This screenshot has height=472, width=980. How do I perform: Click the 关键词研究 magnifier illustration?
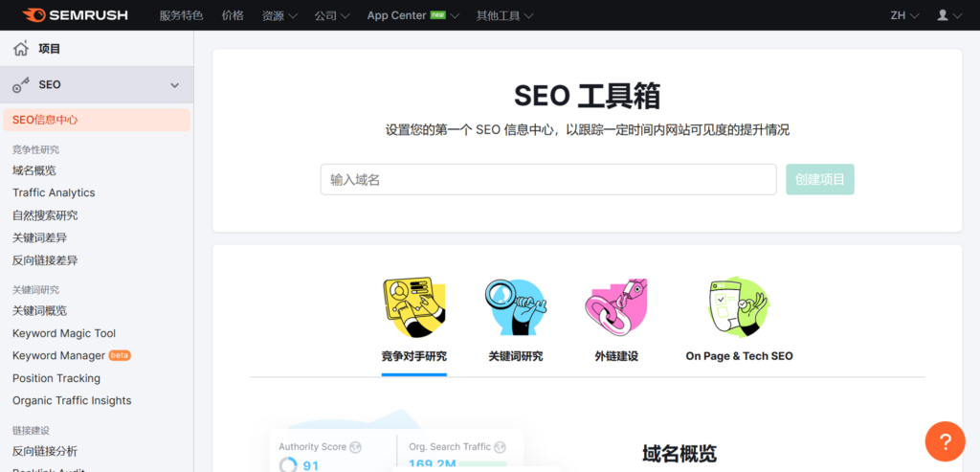click(516, 307)
